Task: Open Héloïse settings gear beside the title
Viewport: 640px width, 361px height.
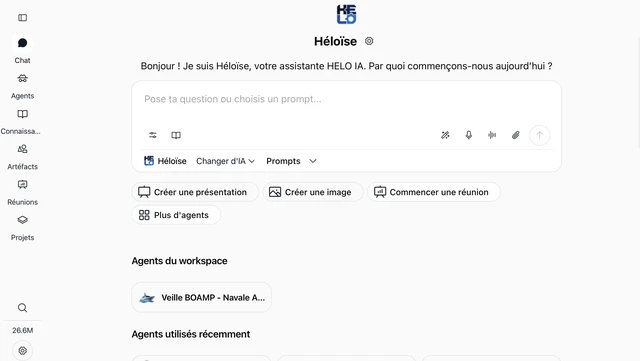Action: pyautogui.click(x=369, y=41)
